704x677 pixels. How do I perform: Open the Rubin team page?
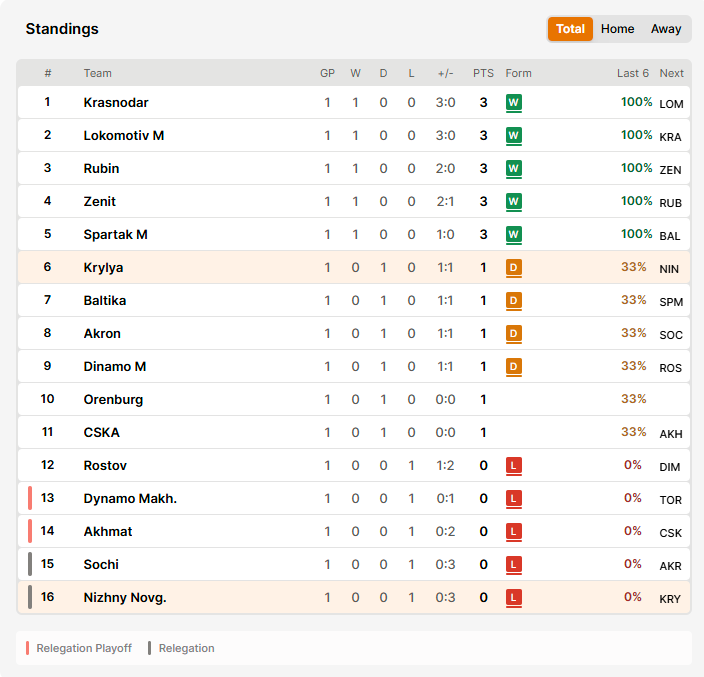[101, 168]
